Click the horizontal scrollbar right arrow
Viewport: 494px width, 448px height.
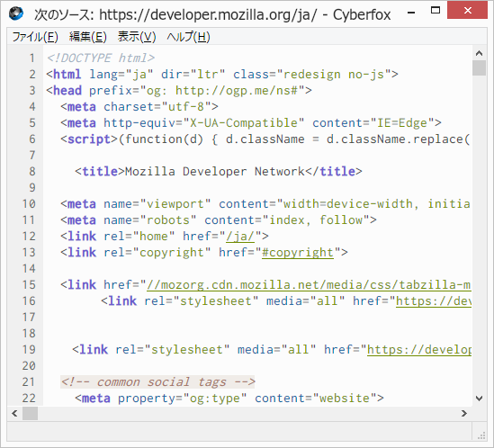tap(464, 413)
